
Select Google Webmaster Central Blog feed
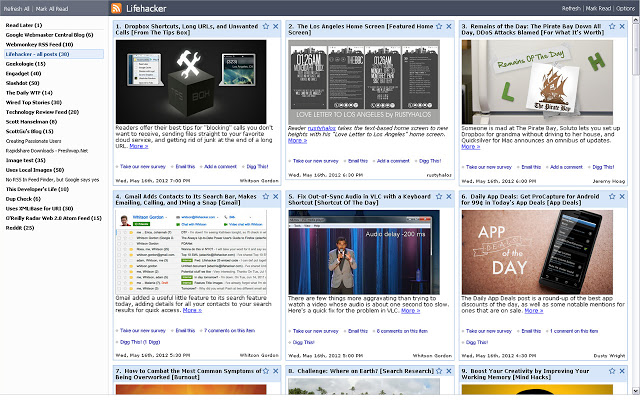pyautogui.click(x=49, y=35)
